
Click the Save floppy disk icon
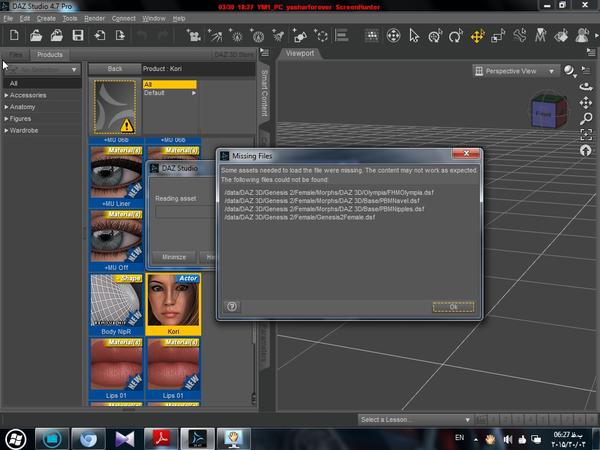(x=78, y=36)
